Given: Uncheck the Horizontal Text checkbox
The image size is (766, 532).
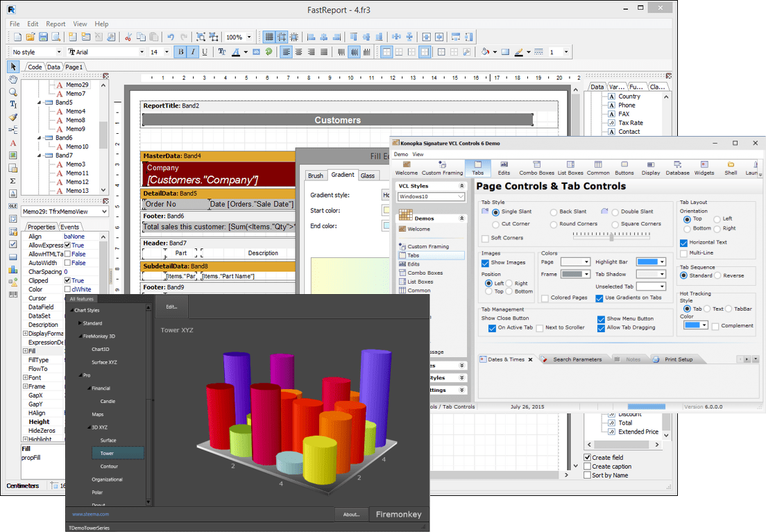Looking at the screenshot, I should [683, 243].
